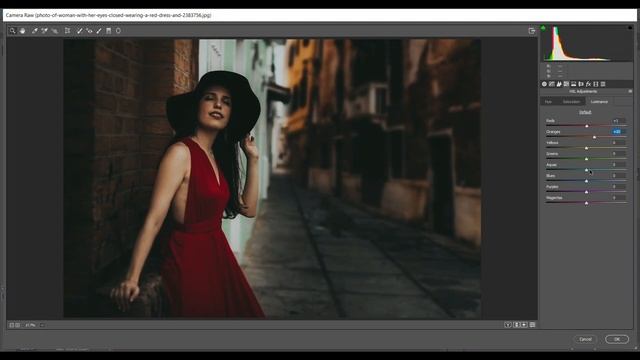Open the Lens Corrections panel icon
Image resolution: width=640 pixels, height=360 pixels.
[581, 84]
